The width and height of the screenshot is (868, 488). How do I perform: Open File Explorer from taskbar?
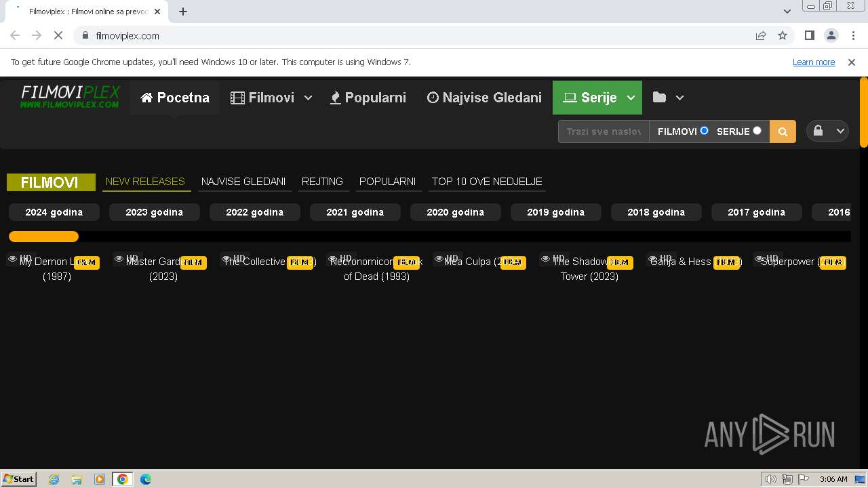click(x=77, y=479)
